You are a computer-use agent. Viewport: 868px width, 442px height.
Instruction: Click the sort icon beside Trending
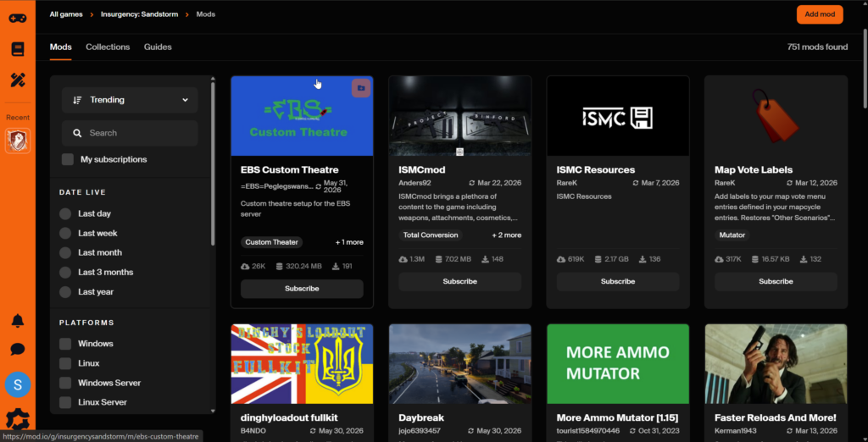tap(77, 100)
